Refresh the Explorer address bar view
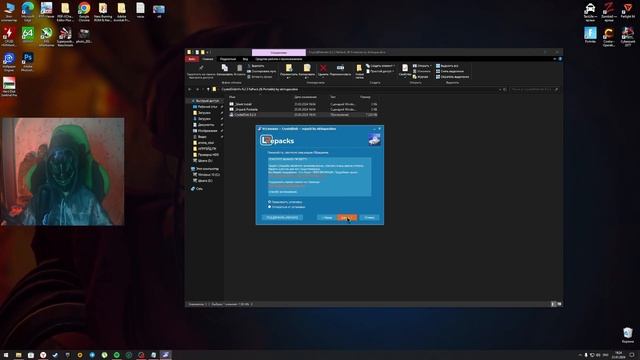 505,89
